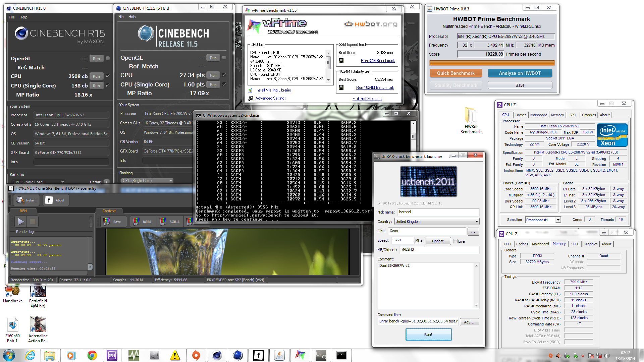Open Processor #1 selection dropdown in CPU-Z

click(x=543, y=220)
